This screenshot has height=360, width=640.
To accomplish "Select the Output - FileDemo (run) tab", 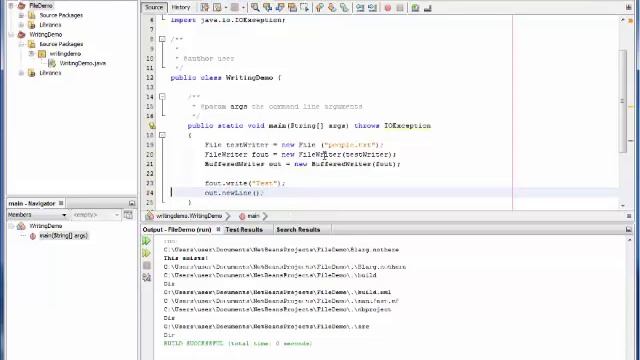I will click(177, 230).
